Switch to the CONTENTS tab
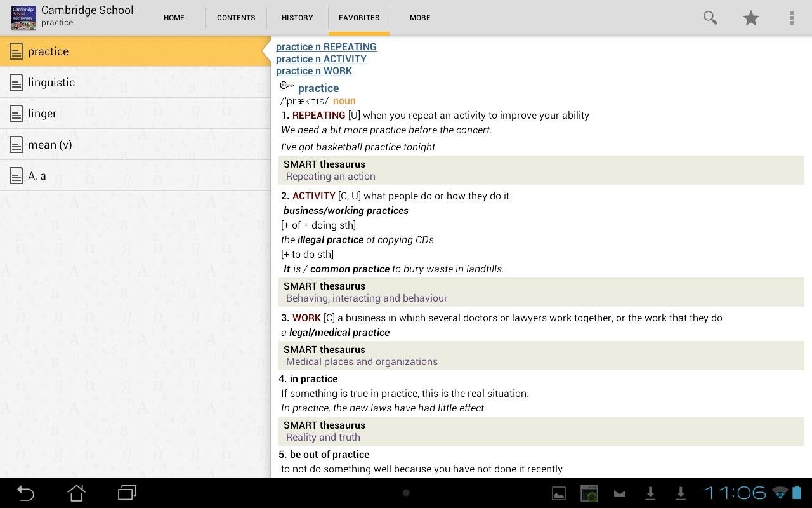 tap(236, 18)
